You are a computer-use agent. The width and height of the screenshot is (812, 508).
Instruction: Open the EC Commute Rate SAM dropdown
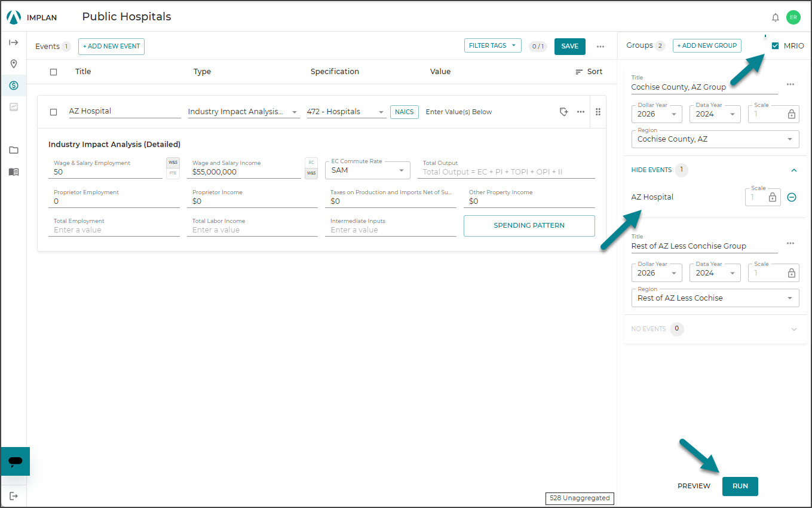367,170
